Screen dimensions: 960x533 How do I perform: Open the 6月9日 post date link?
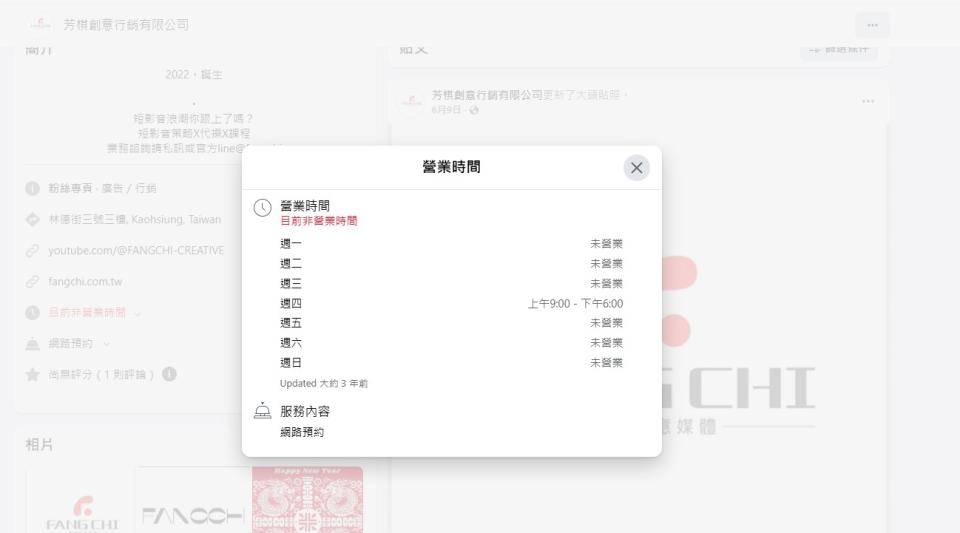pyautogui.click(x=447, y=110)
